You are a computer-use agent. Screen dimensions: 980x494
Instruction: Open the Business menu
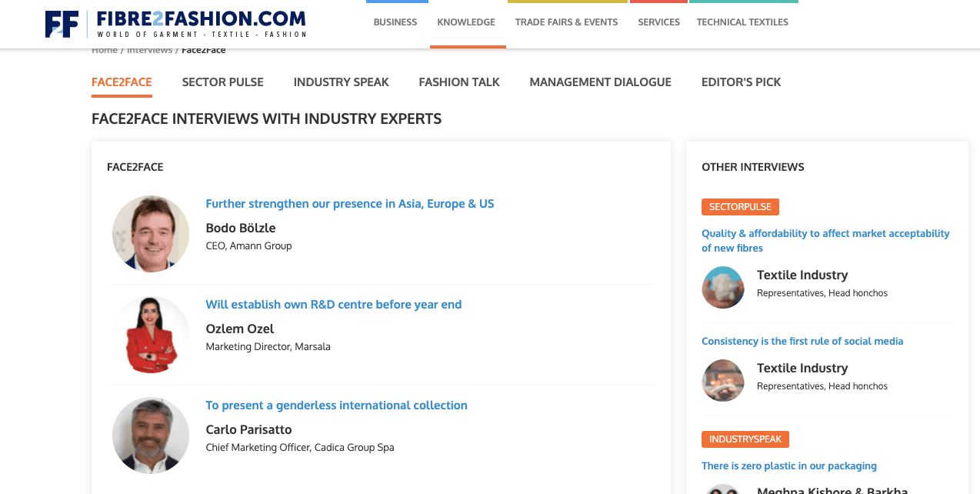pos(395,22)
